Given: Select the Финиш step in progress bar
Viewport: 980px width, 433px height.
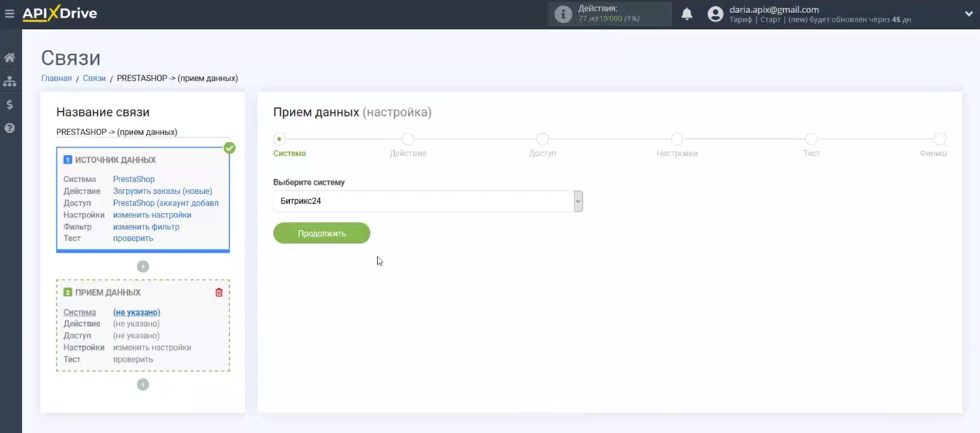Looking at the screenshot, I should [x=940, y=139].
